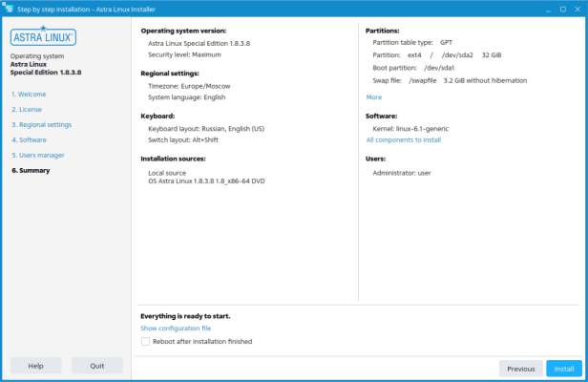This screenshot has height=382, width=588.
Task: Select step 6. Summary
Action: click(x=31, y=170)
